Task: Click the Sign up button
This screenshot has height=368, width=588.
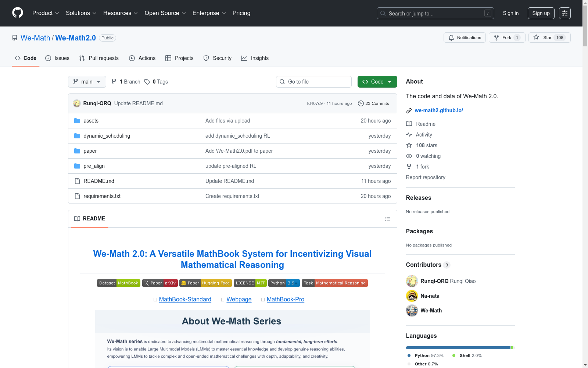Action: [541, 13]
